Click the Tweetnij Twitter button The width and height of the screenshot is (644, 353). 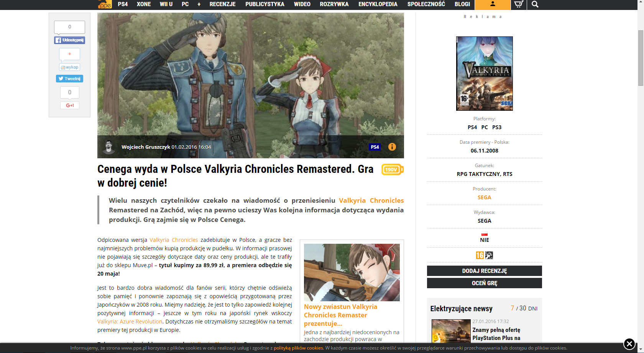[x=69, y=79]
